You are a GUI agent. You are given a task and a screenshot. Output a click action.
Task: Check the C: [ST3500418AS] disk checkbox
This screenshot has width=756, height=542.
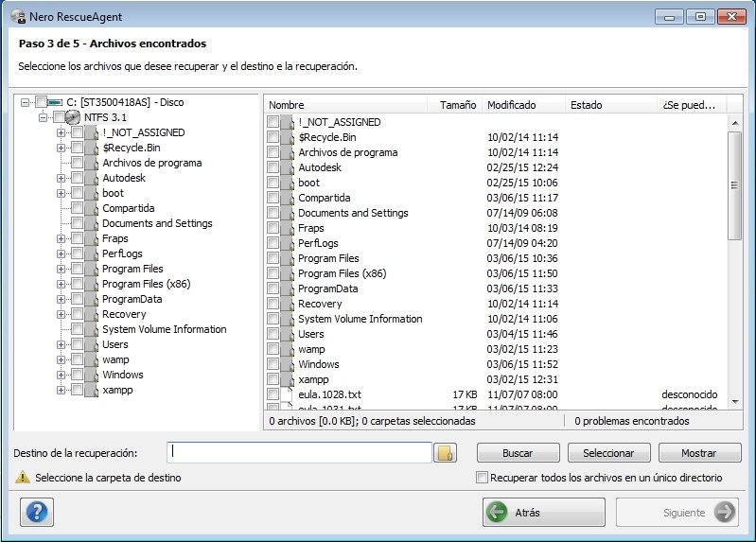(x=41, y=102)
